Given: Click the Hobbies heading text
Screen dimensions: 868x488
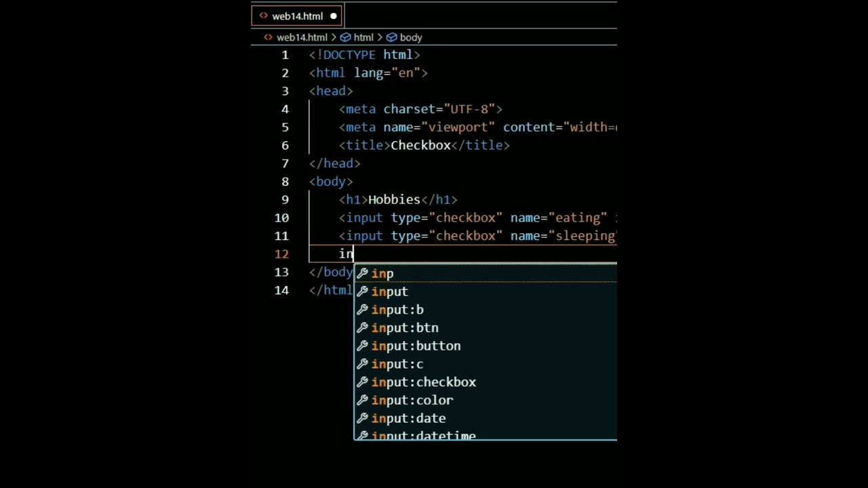Looking at the screenshot, I should pyautogui.click(x=394, y=200).
